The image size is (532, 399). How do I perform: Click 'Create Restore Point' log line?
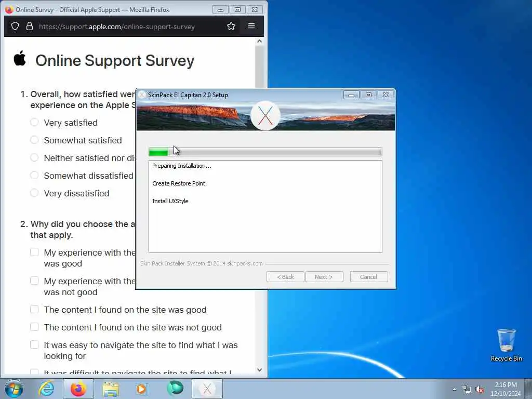click(x=179, y=183)
